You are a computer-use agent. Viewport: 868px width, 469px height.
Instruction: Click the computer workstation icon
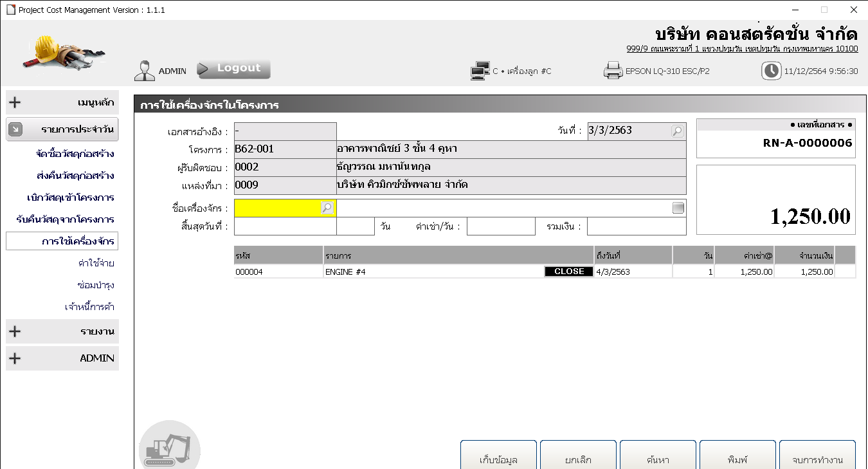(x=480, y=71)
